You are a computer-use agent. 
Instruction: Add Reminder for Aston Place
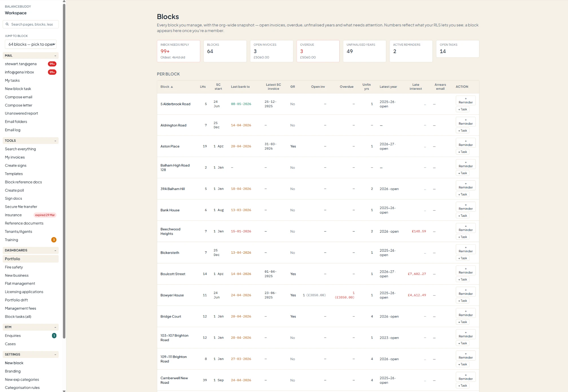point(465,143)
